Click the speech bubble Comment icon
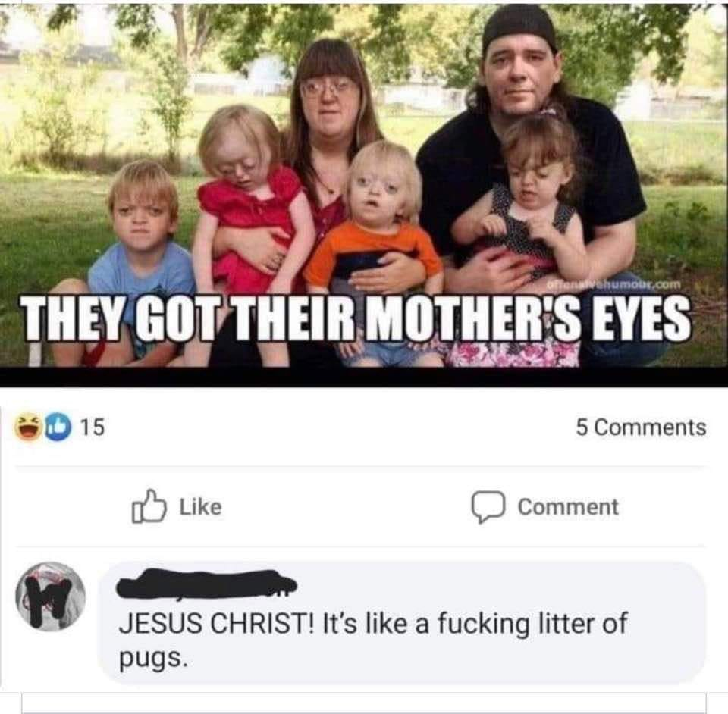This screenshot has height=714, width=728. pyautogui.click(x=488, y=507)
